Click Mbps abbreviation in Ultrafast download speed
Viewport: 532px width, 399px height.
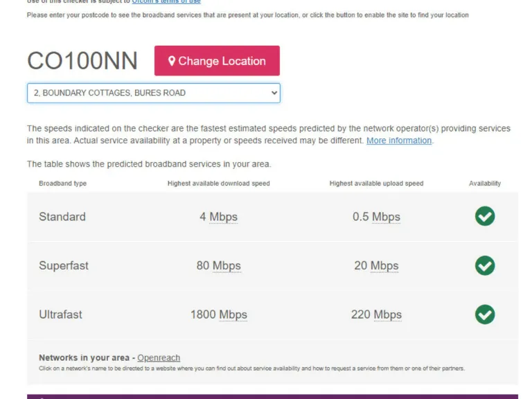point(233,314)
